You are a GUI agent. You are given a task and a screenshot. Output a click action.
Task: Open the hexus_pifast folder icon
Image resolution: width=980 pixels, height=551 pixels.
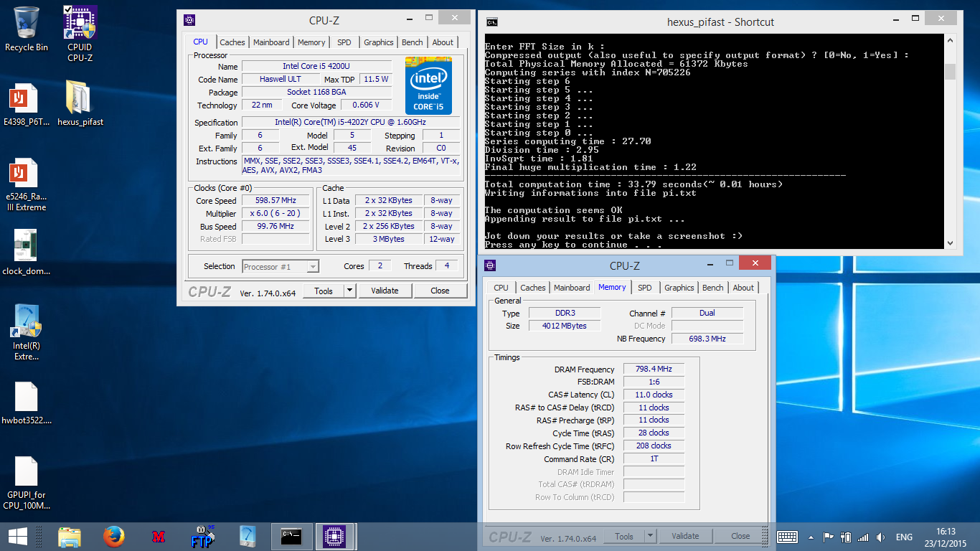click(80, 103)
